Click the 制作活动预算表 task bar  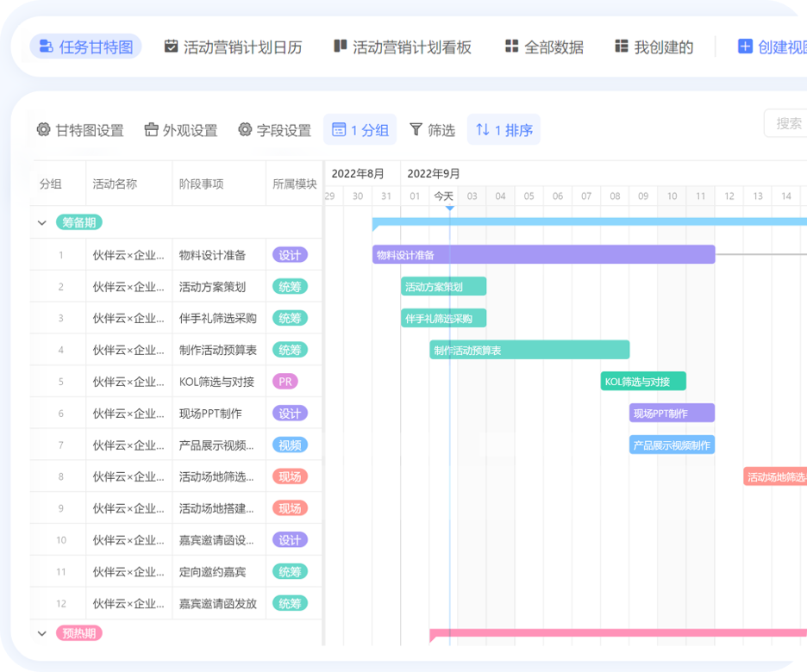[529, 350]
